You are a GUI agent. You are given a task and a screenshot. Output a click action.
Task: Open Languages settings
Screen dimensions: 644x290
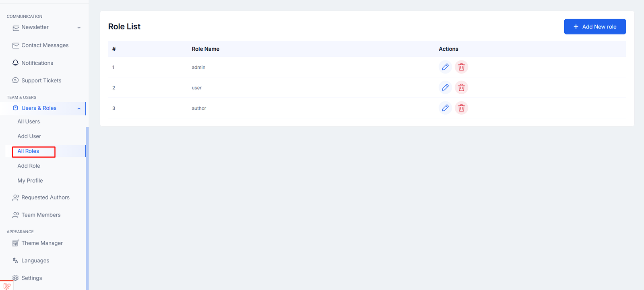point(35,261)
